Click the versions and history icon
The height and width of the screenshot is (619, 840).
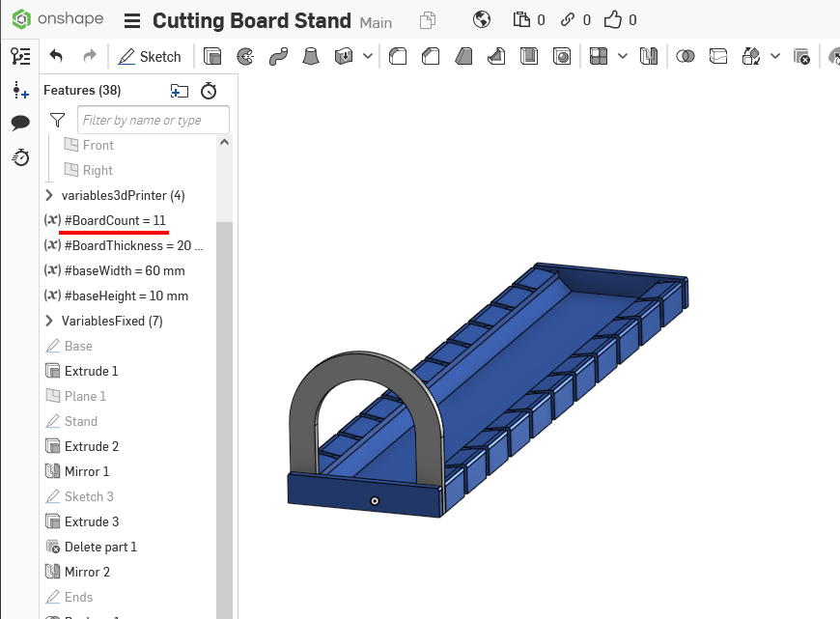tap(428, 20)
